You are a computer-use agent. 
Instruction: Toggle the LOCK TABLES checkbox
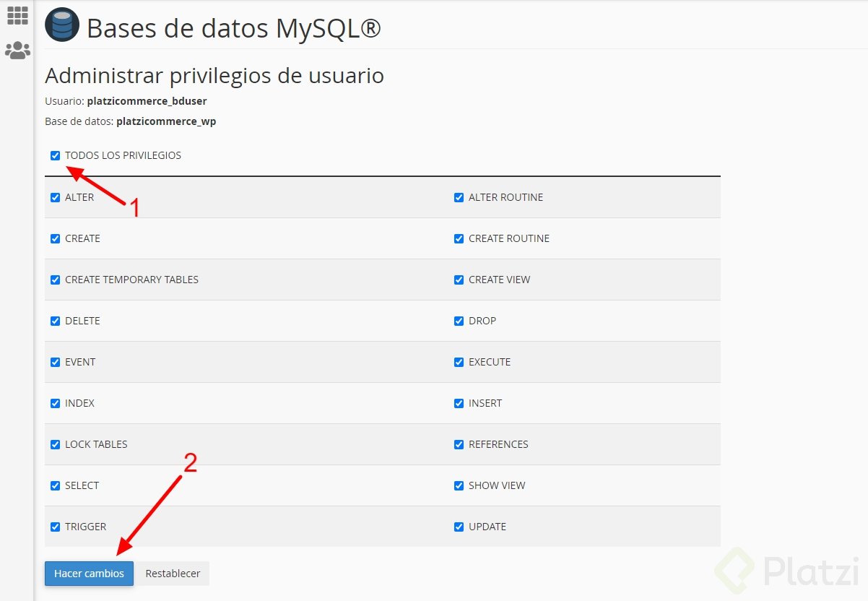[56, 444]
